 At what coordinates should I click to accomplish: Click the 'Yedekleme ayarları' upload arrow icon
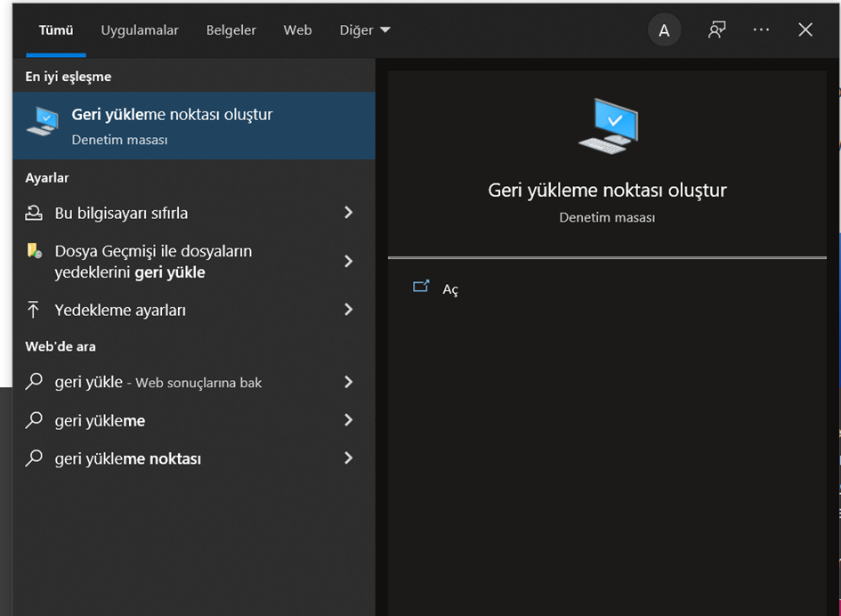point(34,310)
